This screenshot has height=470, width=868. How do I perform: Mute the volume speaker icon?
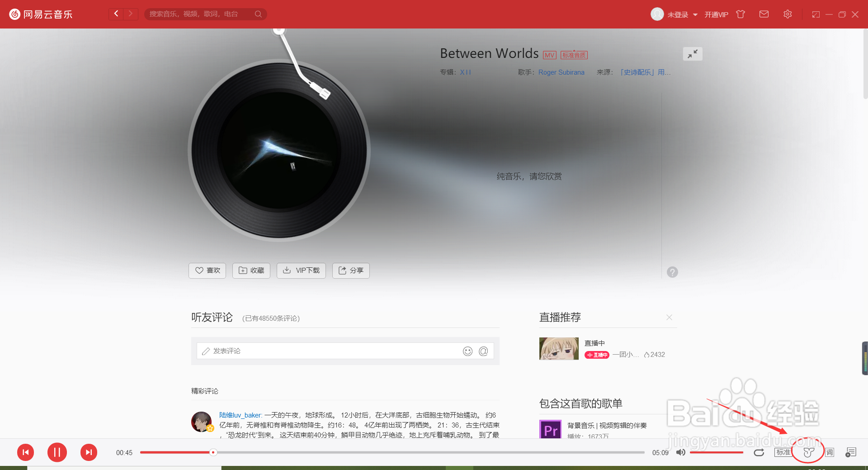680,452
